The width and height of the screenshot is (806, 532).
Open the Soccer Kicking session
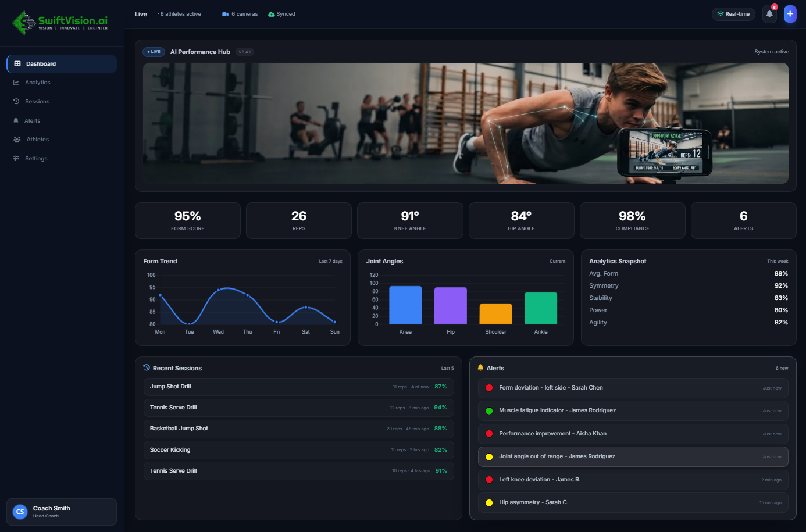(x=299, y=450)
